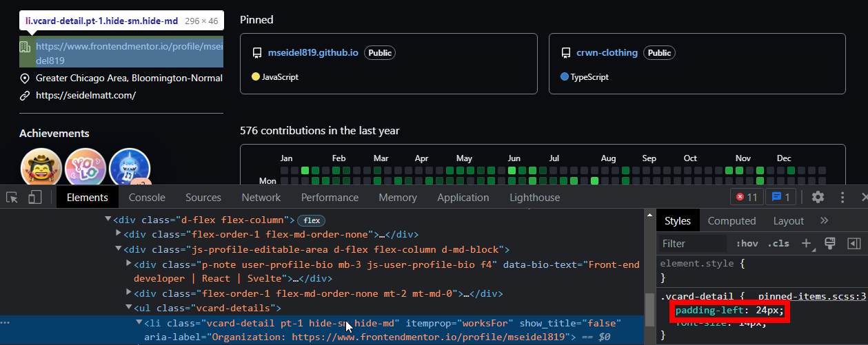Select the Elements tab
868x345 pixels.
point(88,197)
